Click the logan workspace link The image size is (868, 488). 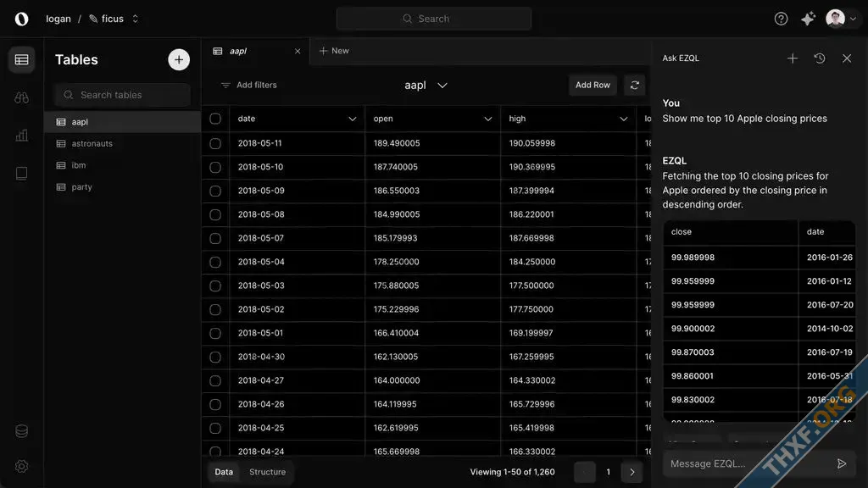click(58, 19)
